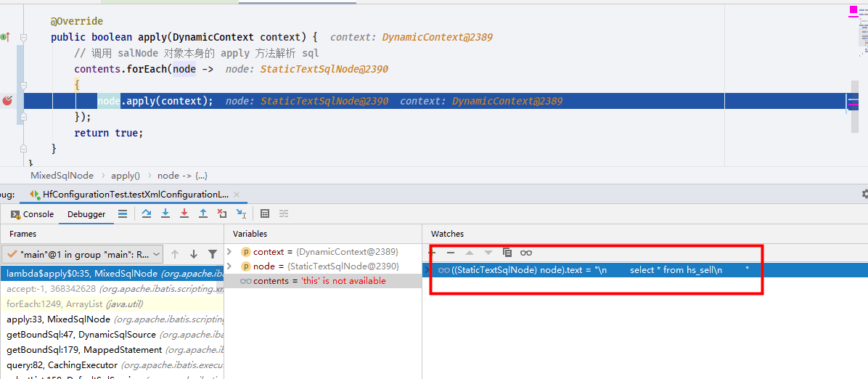868x379 pixels.
Task: Click the MixedSqlNode breadcrumb
Action: tap(62, 175)
